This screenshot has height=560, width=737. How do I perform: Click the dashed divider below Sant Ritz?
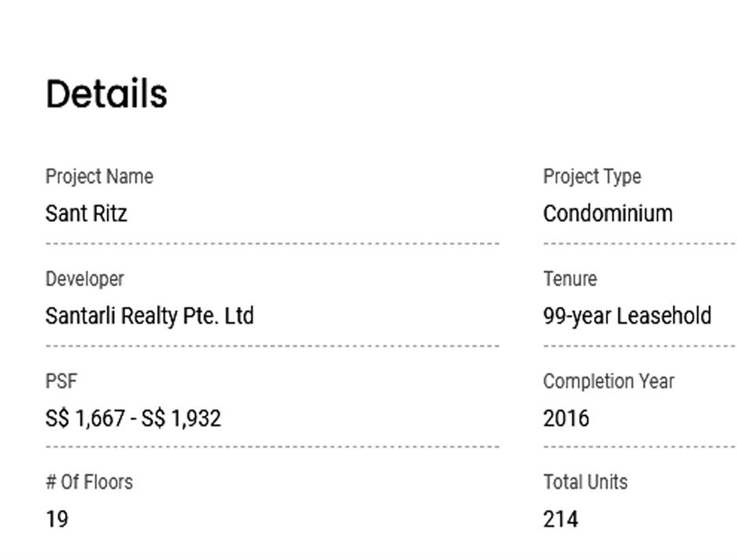(x=272, y=244)
